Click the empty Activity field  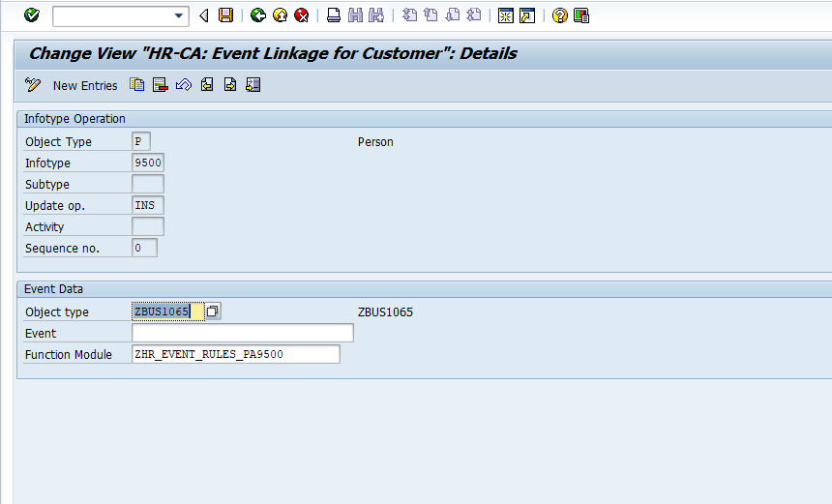tap(148, 226)
